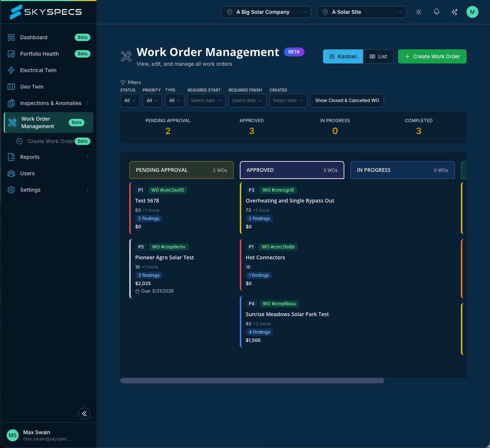
Task: Open the Type filter dropdown
Action: click(175, 101)
